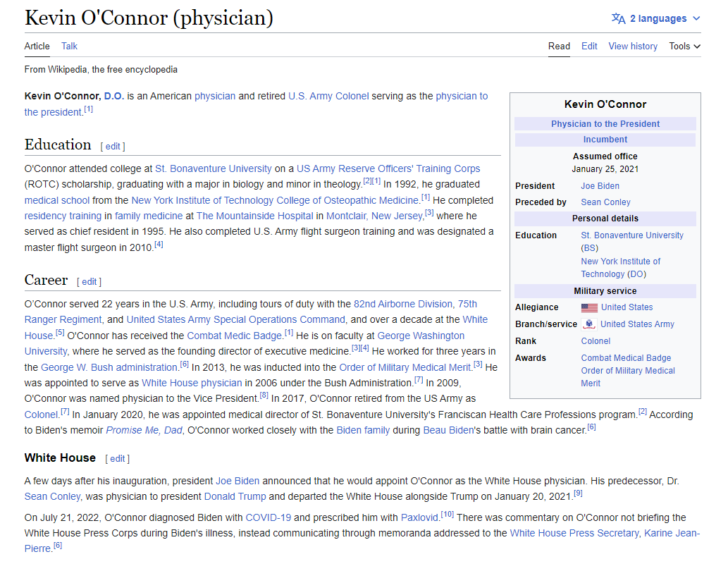Open US Army Reserve Officers' Training Corps link
The image size is (728, 571).
(388, 168)
